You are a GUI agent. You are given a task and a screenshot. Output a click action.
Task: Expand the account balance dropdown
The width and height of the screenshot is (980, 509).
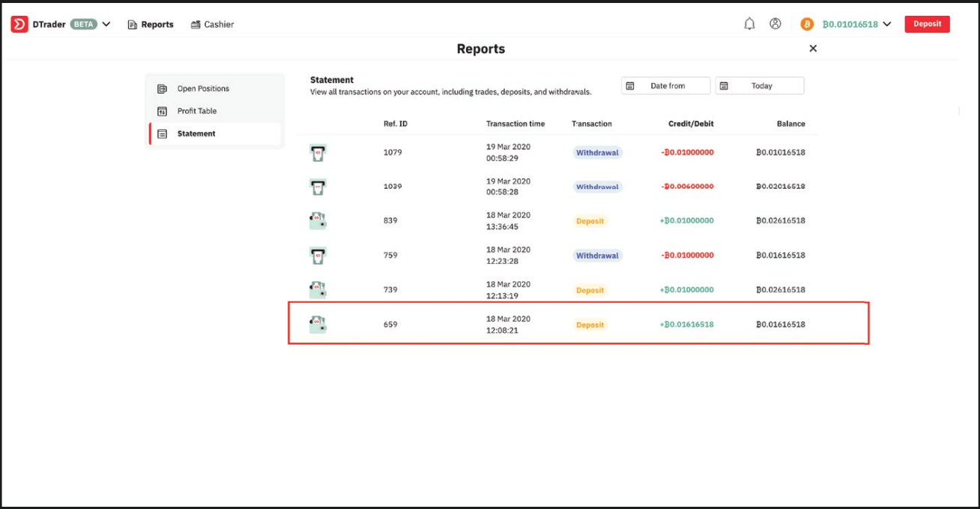887,24
